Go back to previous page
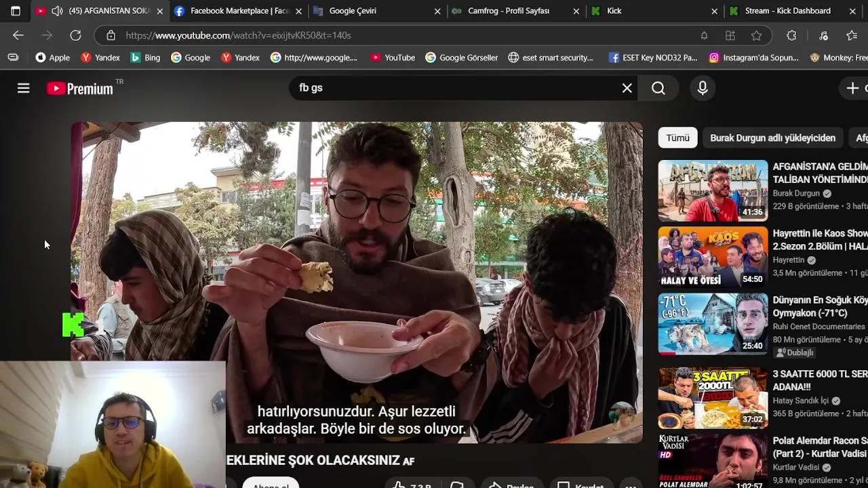The image size is (868, 488). pyautogui.click(x=18, y=35)
